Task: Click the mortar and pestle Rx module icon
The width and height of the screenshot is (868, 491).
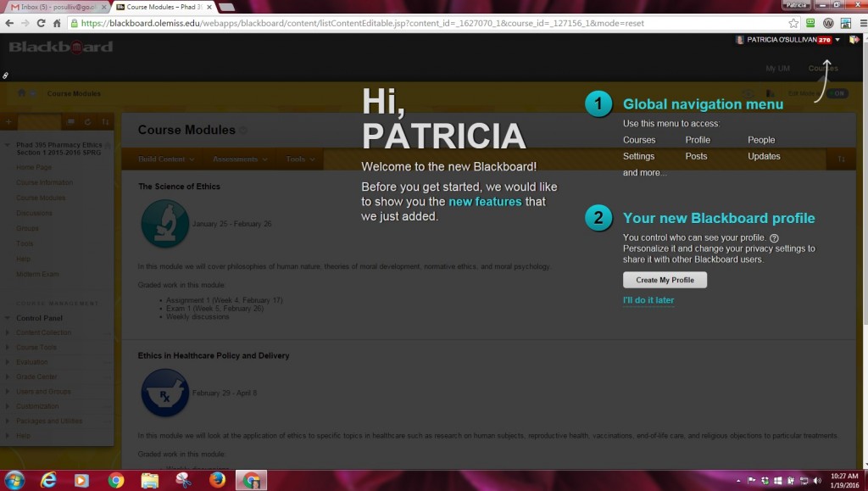Action: [165, 393]
